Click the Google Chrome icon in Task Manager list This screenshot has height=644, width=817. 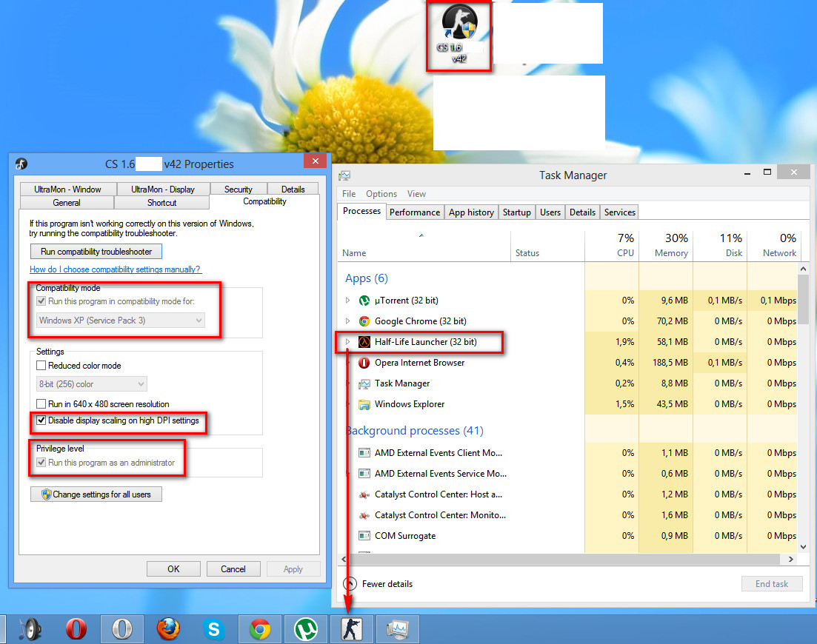(364, 321)
